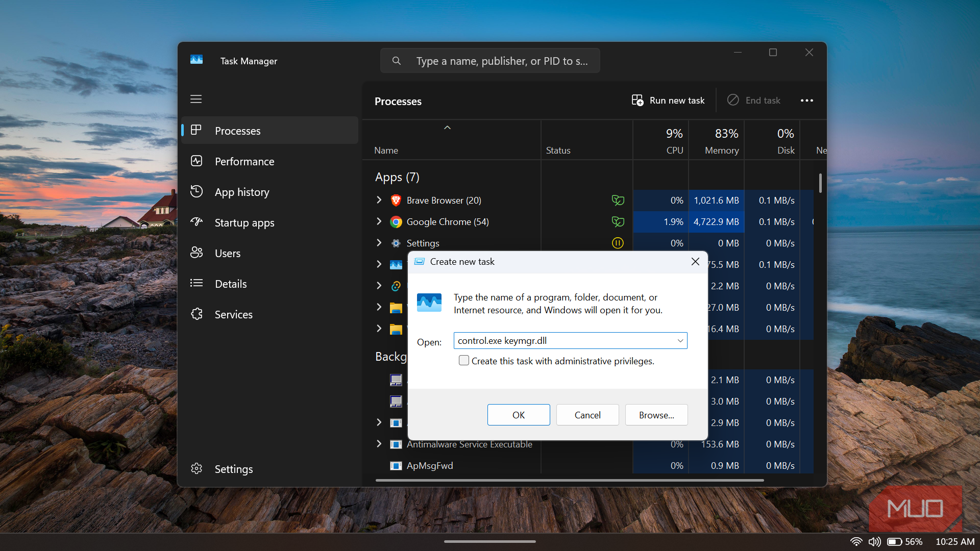Click Brave Browser's 1,021.6 MB memory value
This screenshot has width=980, height=551.
[716, 201]
